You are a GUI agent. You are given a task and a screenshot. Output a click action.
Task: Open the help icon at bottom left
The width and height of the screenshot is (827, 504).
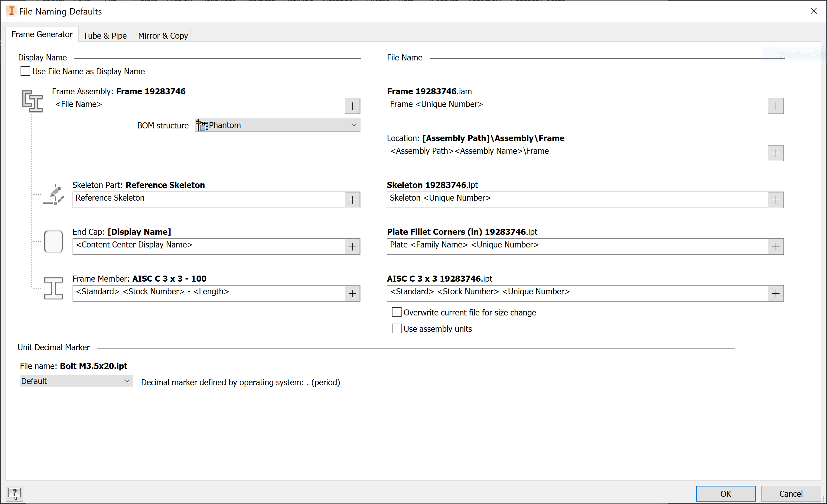15,493
